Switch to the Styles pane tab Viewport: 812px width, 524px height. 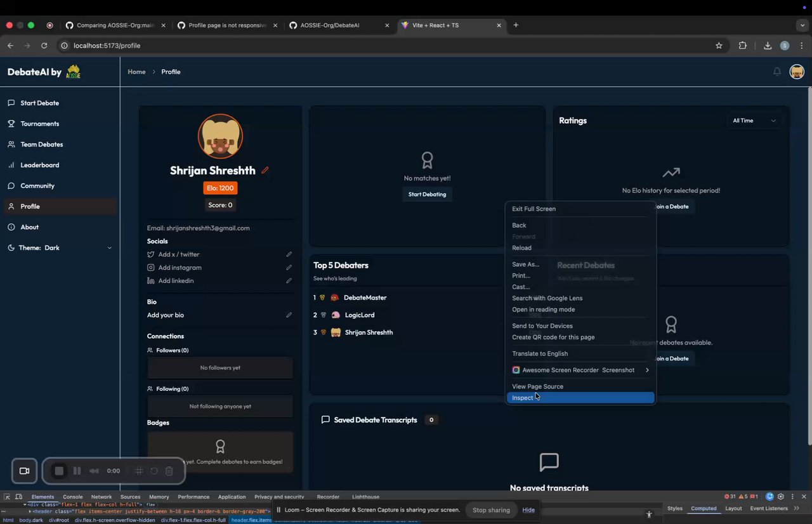point(675,508)
